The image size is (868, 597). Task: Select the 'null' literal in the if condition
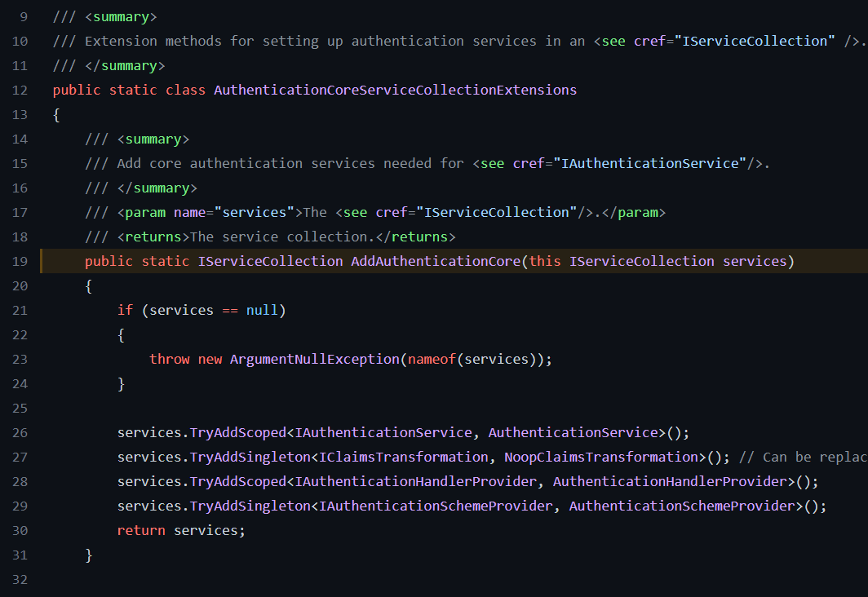coord(262,311)
